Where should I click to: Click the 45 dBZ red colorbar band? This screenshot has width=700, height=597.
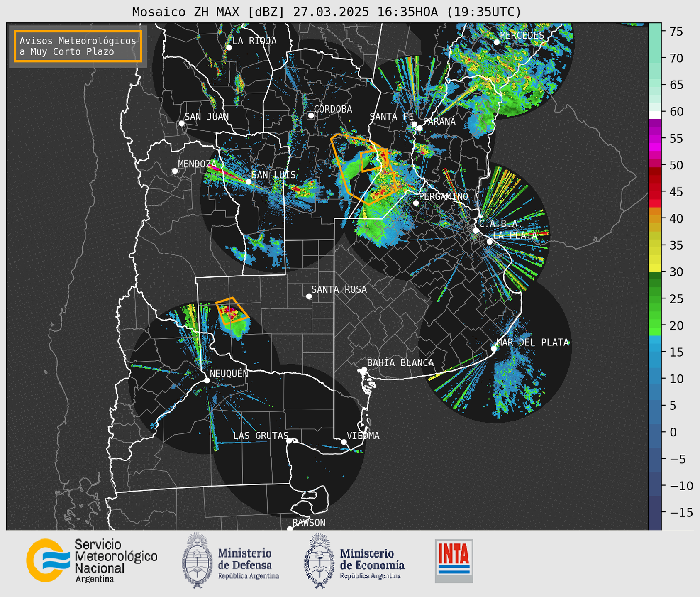(654, 192)
